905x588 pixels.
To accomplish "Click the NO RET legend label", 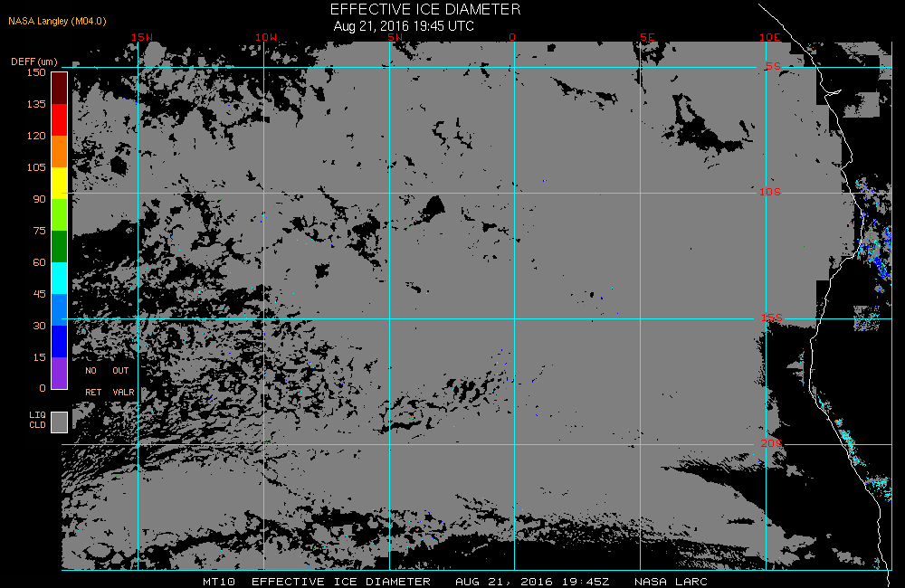I will coord(93,382).
